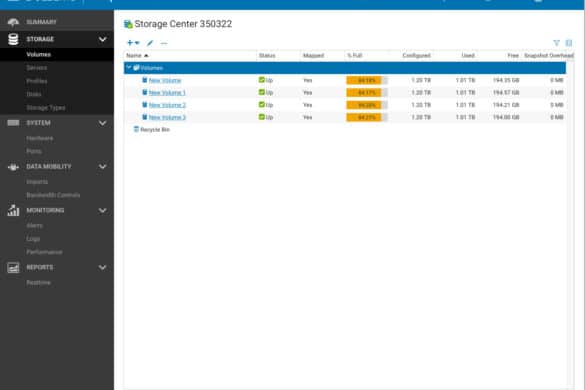Click the Free value for New Volume 2

click(506, 105)
